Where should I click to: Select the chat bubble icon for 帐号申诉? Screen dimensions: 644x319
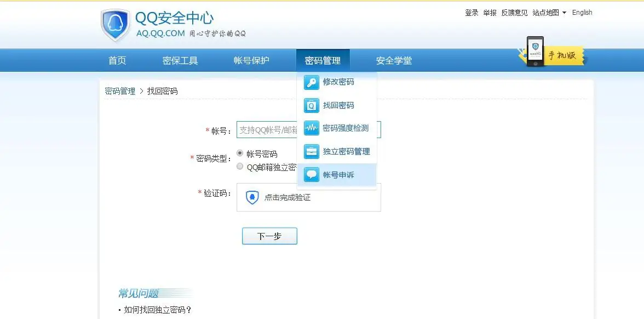[x=311, y=174]
